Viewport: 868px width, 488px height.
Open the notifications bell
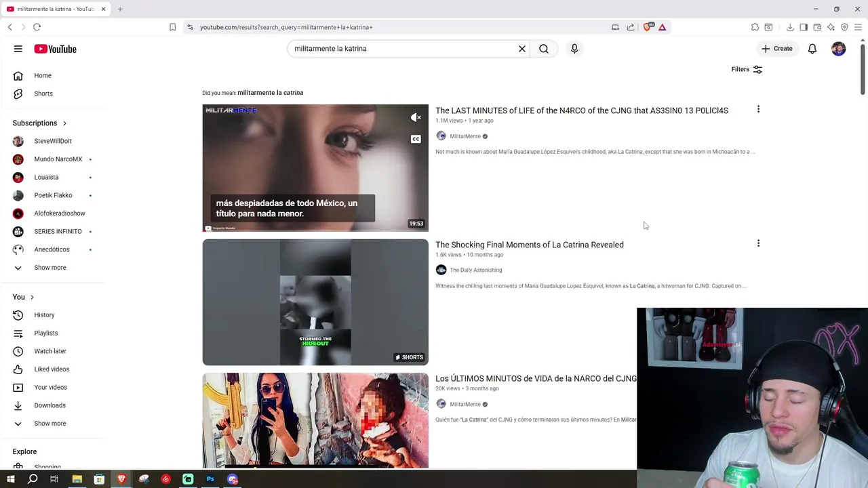pos(812,49)
